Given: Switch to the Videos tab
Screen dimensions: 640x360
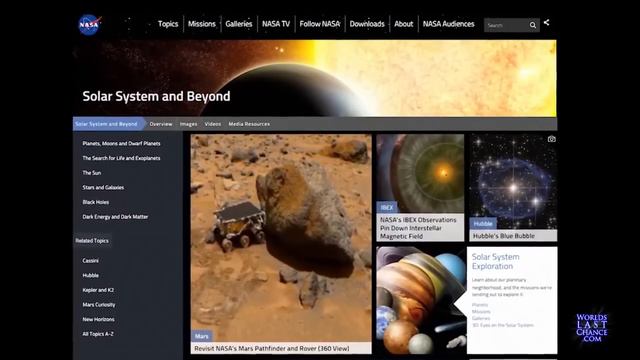Looking at the screenshot, I should (213, 124).
